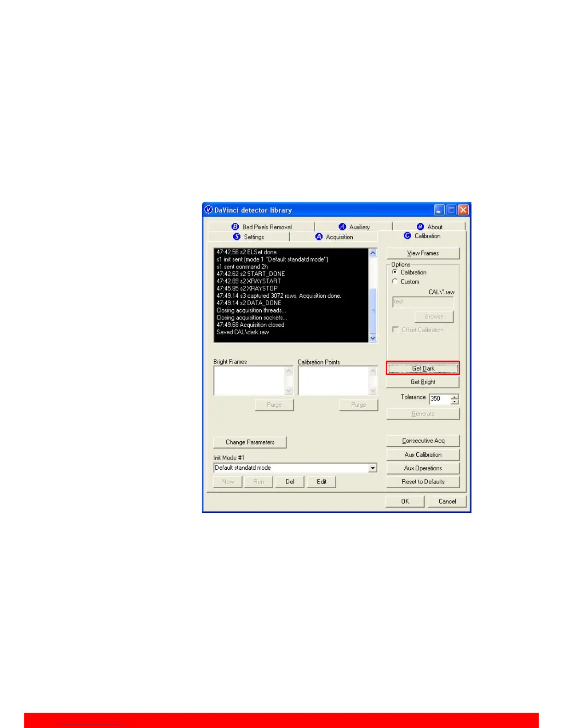The height and width of the screenshot is (728, 563).
Task: Click the Del mode button
Action: point(290,482)
